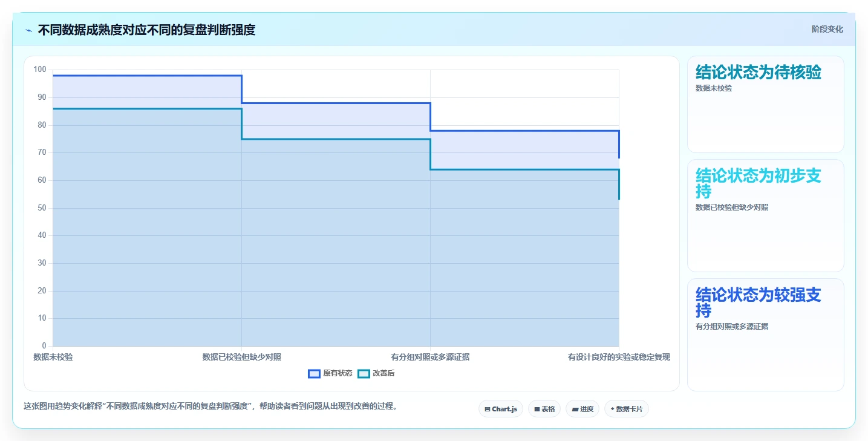Open the 结论状态为待核验 card
Viewport: 868px width, 441px height.
click(765, 104)
